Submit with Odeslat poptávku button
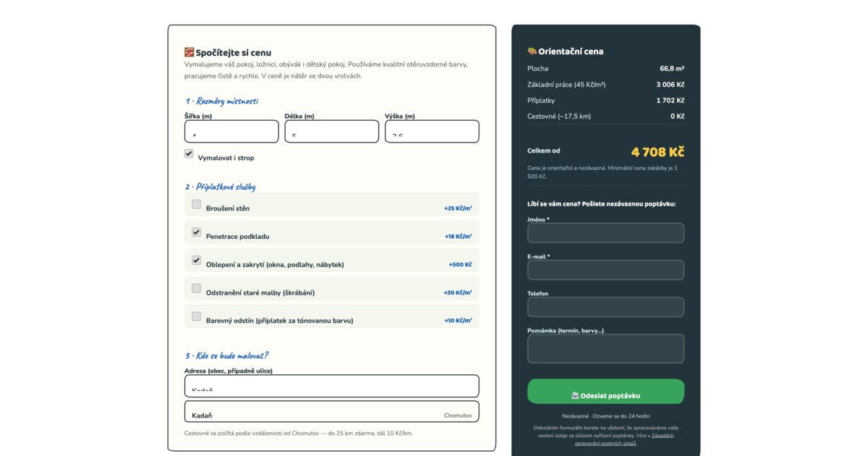868x456 pixels. [x=605, y=392]
